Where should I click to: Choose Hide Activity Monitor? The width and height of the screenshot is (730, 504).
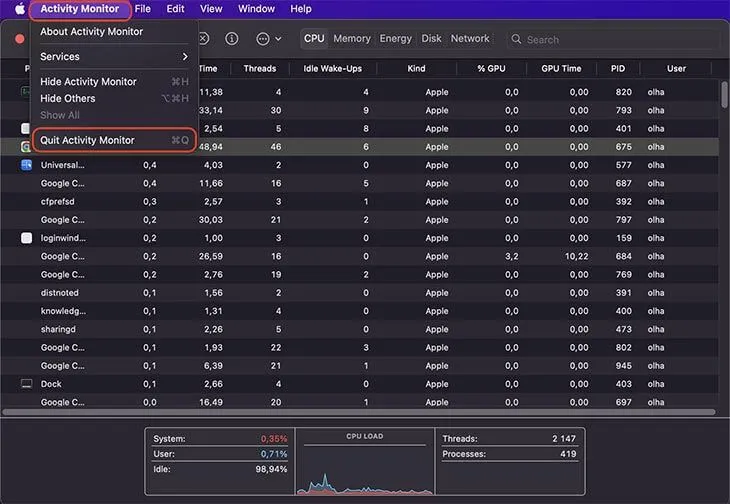click(x=114, y=81)
